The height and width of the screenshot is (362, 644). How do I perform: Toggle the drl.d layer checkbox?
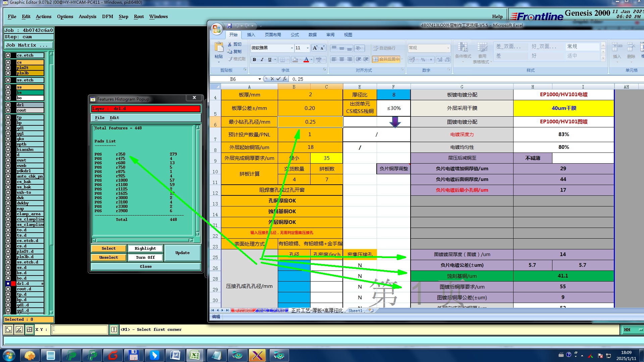8,284
